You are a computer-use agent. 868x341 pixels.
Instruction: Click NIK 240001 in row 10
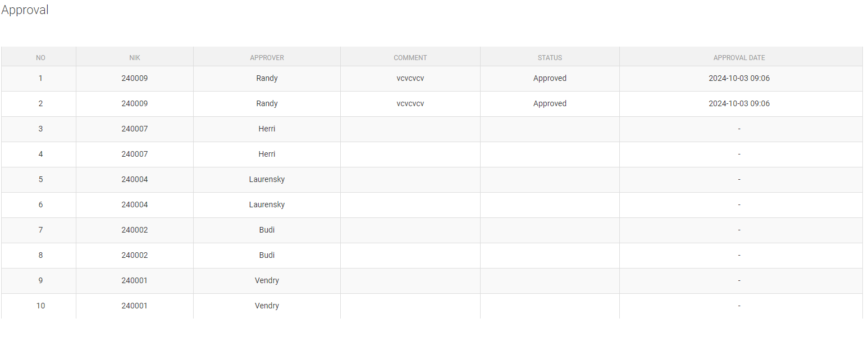pyautogui.click(x=135, y=306)
